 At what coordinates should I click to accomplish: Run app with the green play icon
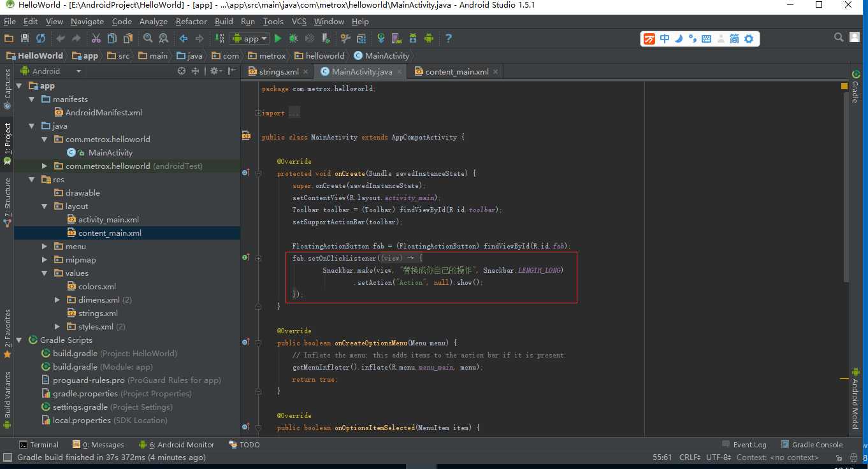point(277,39)
